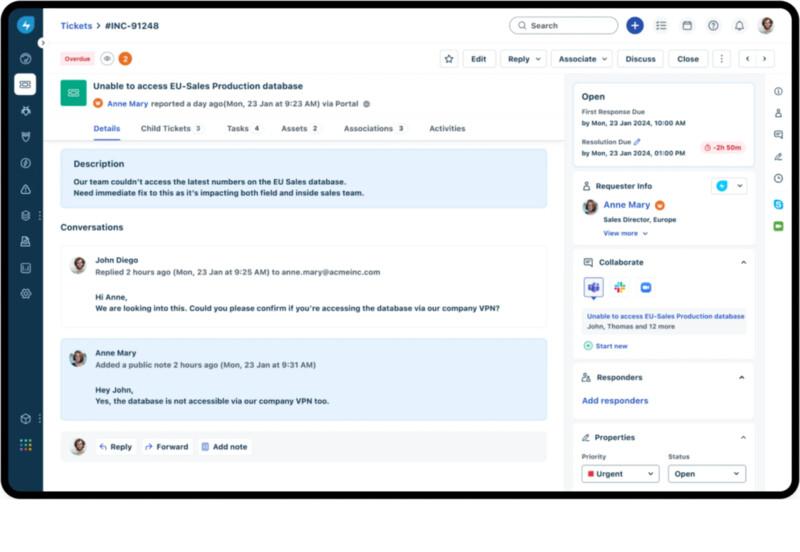Click Anne Mary reporter name link

127,104
